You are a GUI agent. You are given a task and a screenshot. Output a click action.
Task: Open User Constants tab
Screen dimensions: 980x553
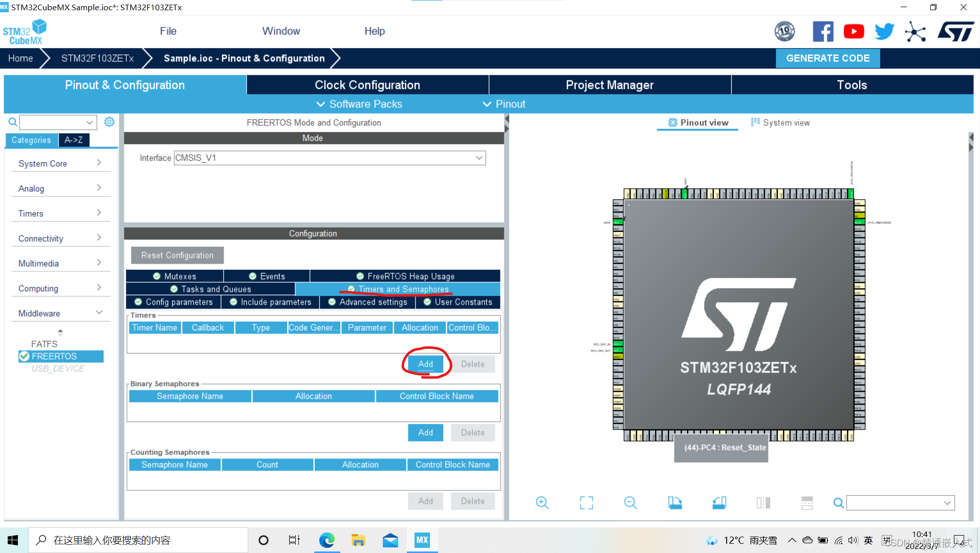458,302
